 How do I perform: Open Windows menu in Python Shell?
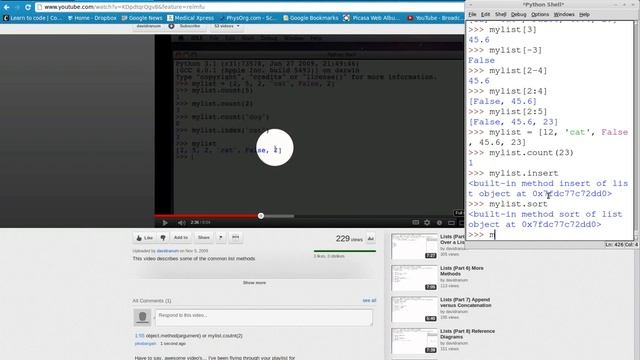tap(564, 14)
